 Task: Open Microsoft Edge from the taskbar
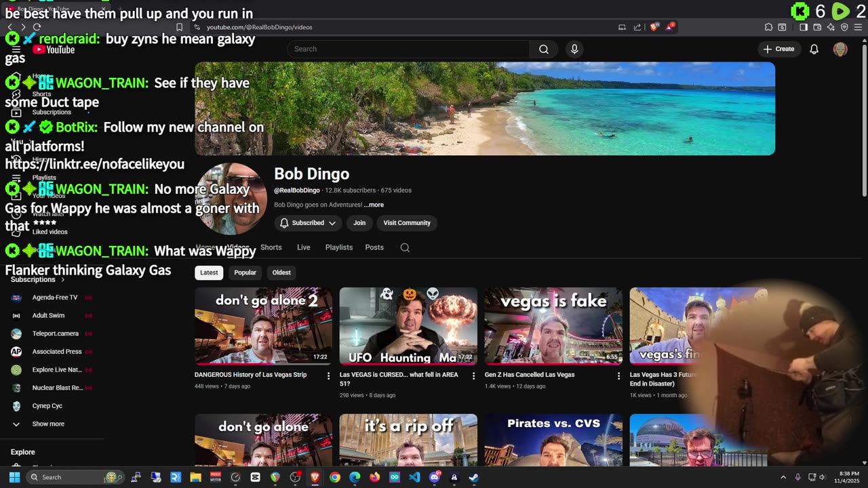[x=355, y=477]
